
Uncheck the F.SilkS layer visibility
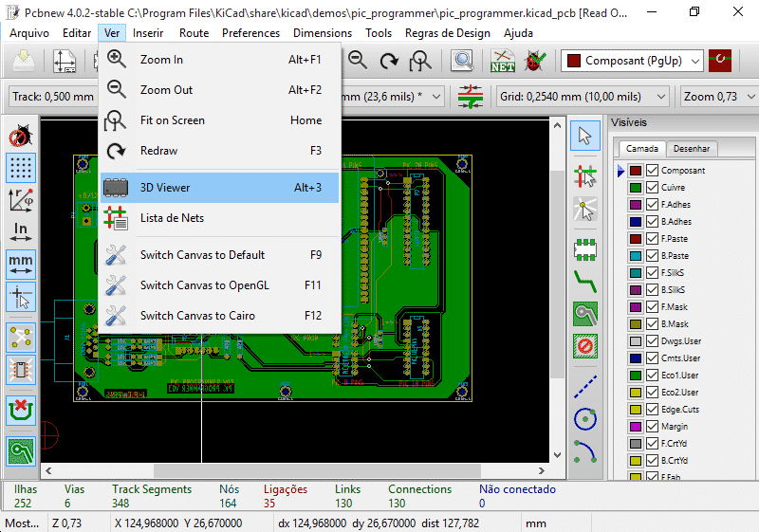click(652, 273)
